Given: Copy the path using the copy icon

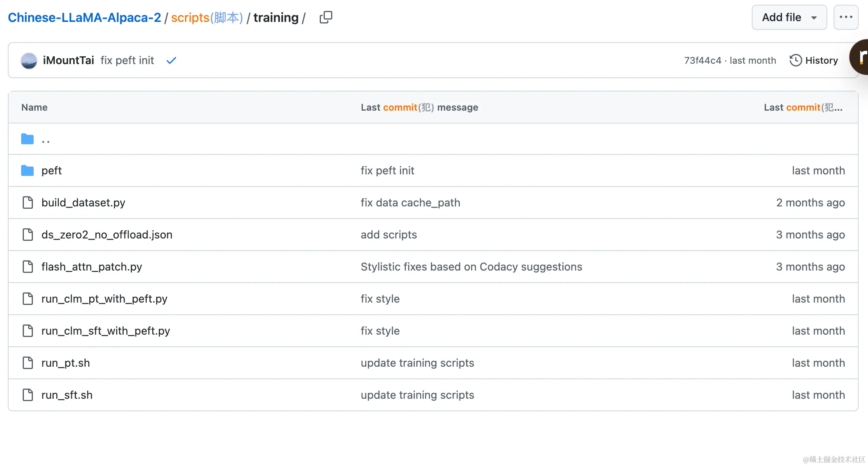Looking at the screenshot, I should pyautogui.click(x=326, y=18).
